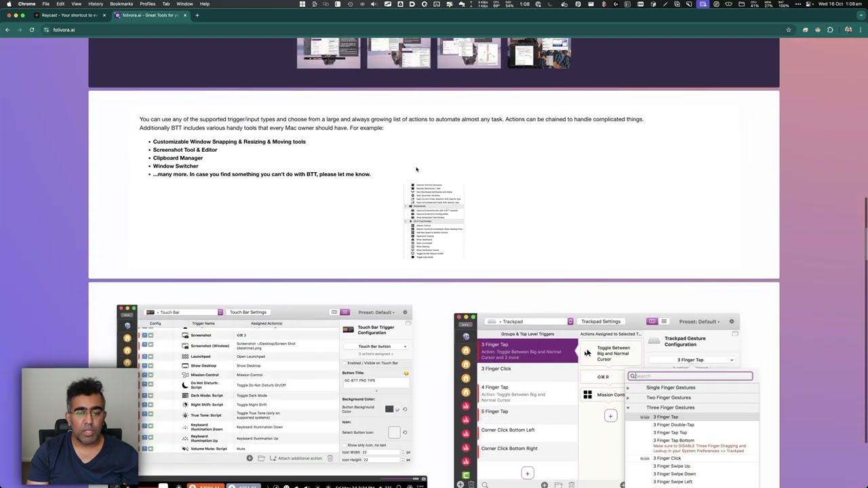Expand the Single Finger Gestures group

coord(628,388)
